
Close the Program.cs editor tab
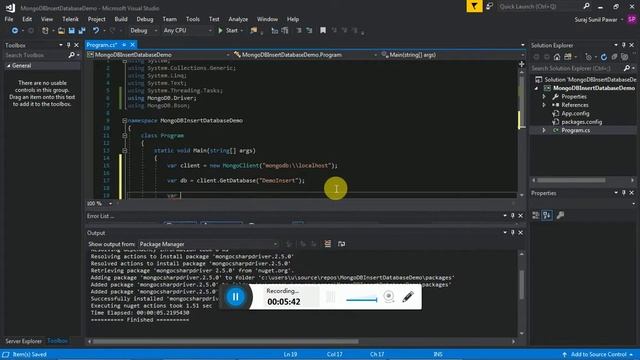coord(133,45)
